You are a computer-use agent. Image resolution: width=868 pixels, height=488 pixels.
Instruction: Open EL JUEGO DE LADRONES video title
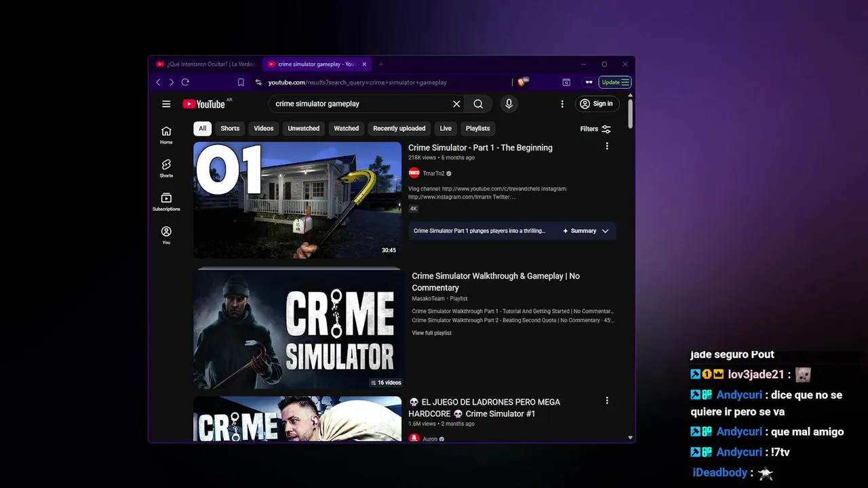484,408
